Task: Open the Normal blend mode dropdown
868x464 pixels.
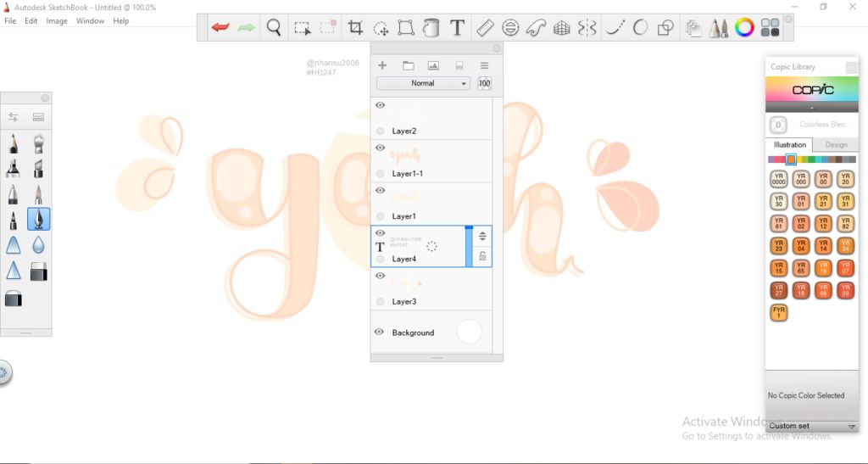Action: 423,83
